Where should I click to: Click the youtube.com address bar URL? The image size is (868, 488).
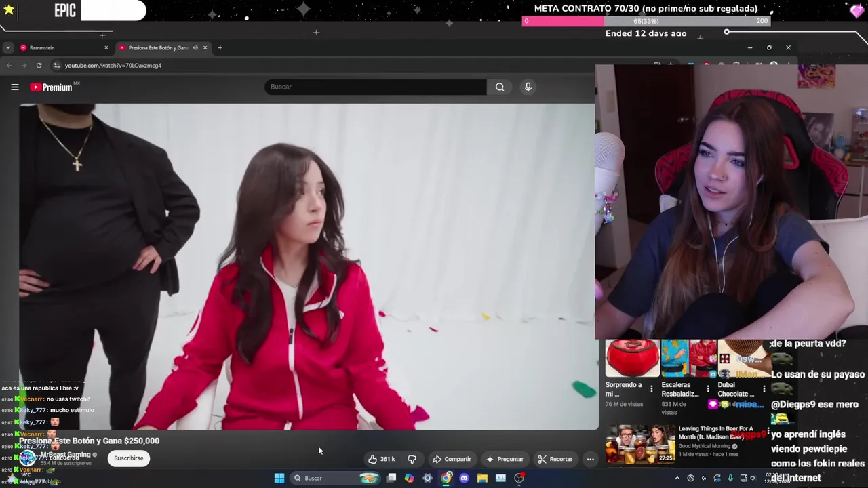point(113,66)
